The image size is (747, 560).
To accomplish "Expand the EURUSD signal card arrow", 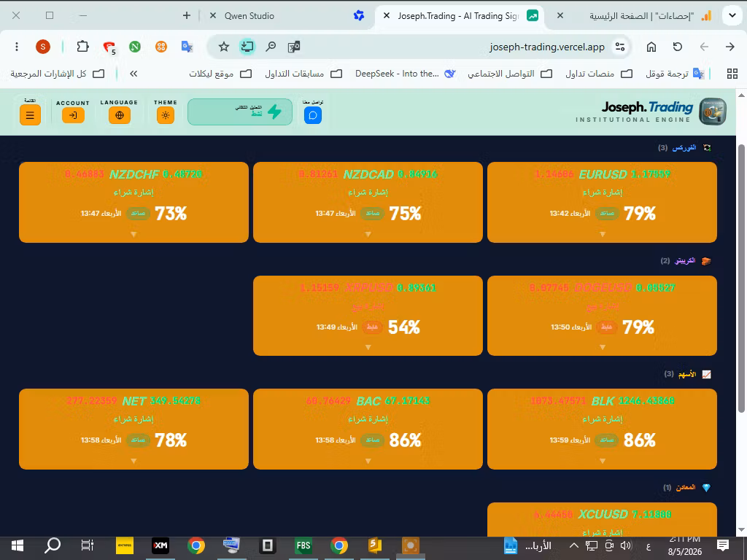I will pyautogui.click(x=602, y=234).
